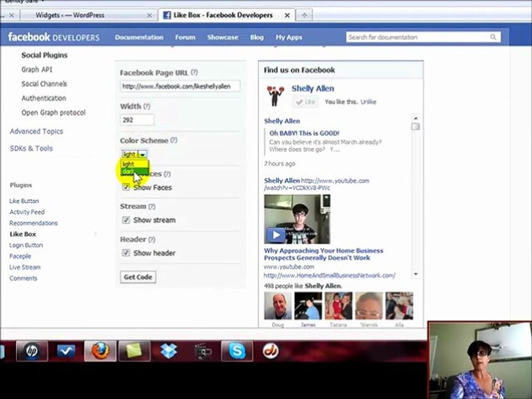Viewport: 532px width, 399px height.
Task: Open the Oh BABY! This is GOOD! post
Action: click(304, 134)
